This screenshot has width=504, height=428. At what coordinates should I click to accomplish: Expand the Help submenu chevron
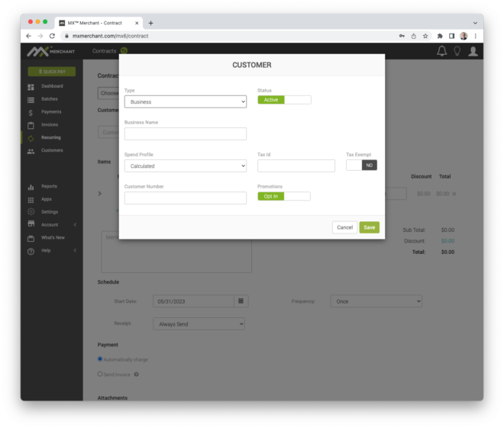tap(75, 250)
